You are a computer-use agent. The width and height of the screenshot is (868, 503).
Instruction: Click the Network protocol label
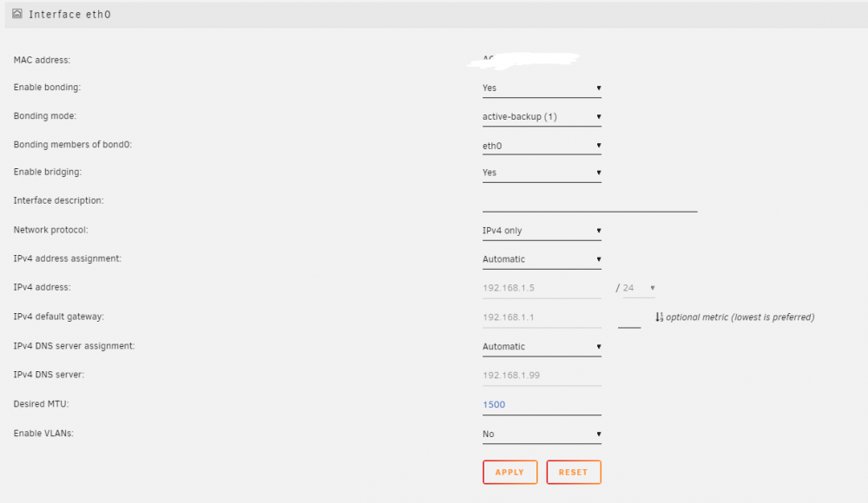click(51, 230)
